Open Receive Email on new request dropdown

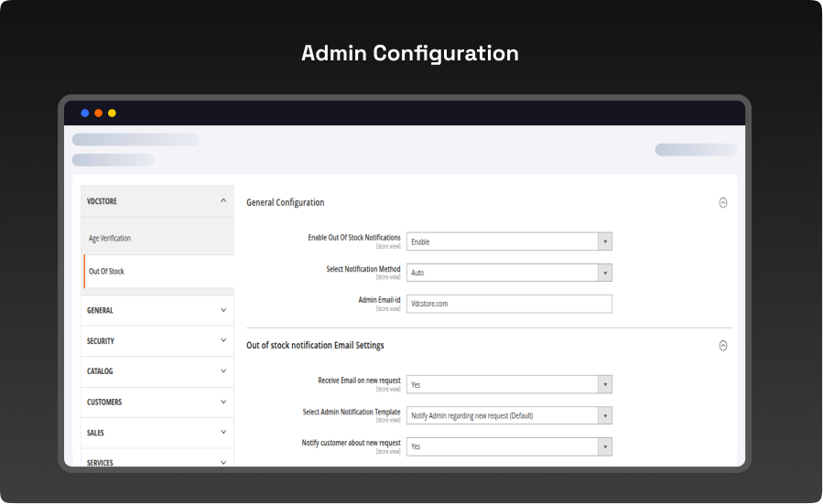pos(509,385)
